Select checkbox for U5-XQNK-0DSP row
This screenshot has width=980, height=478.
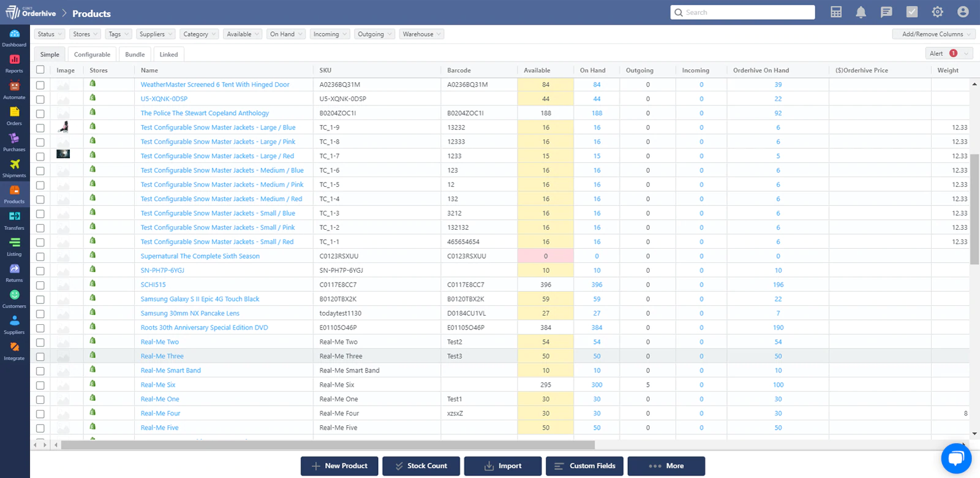point(40,99)
